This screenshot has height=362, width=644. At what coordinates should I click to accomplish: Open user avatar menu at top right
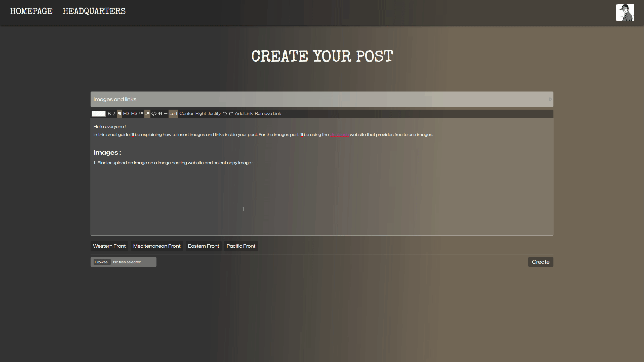[x=625, y=13]
